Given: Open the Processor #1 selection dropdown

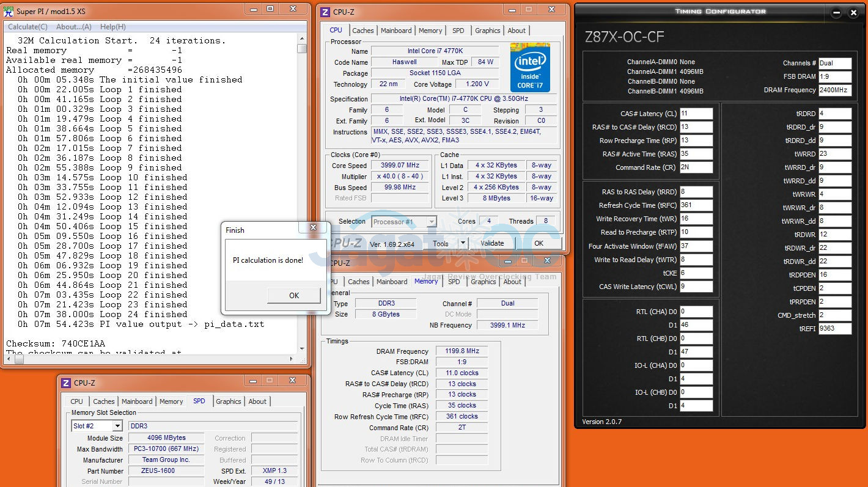Looking at the screenshot, I should (432, 222).
